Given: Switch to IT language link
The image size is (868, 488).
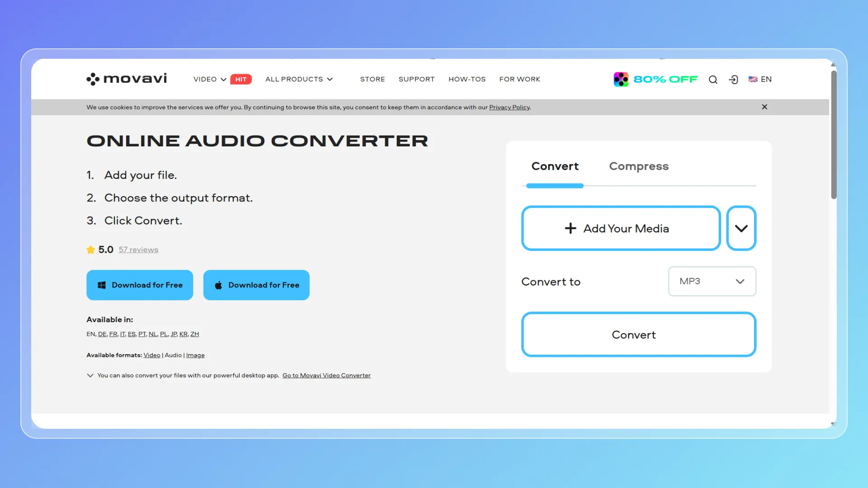Looking at the screenshot, I should 123,334.
